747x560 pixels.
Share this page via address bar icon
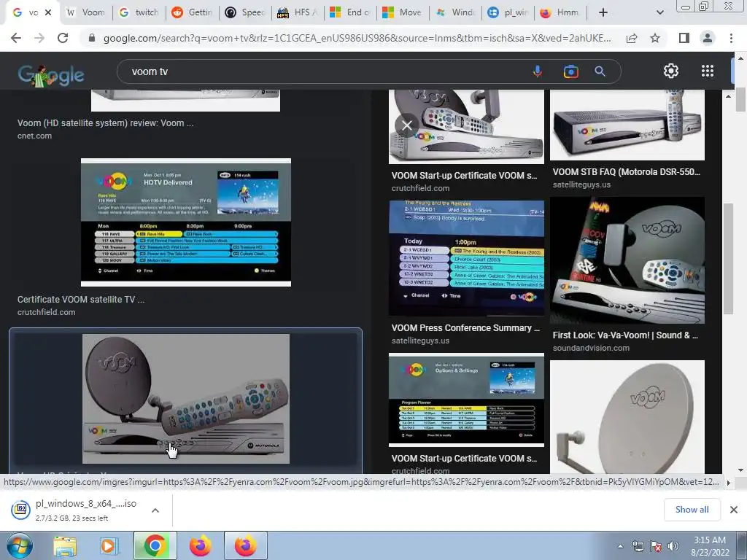pos(632,38)
